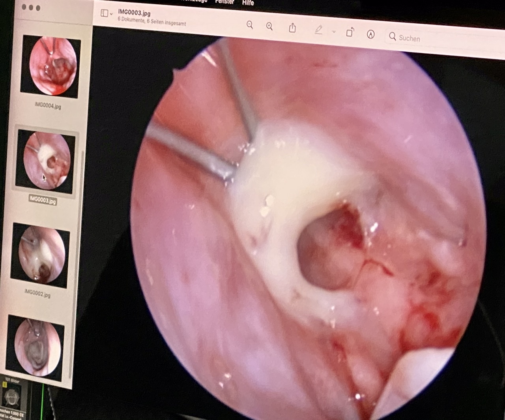505x420 pixels.
Task: Show the markup toolbar icon
Action: [370, 34]
